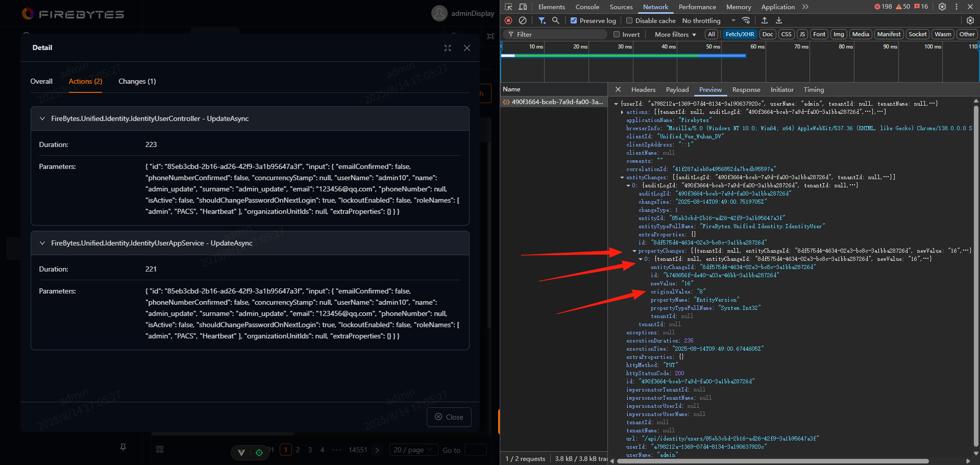
Task: Open the 20 / page size dropdown
Action: click(x=414, y=450)
